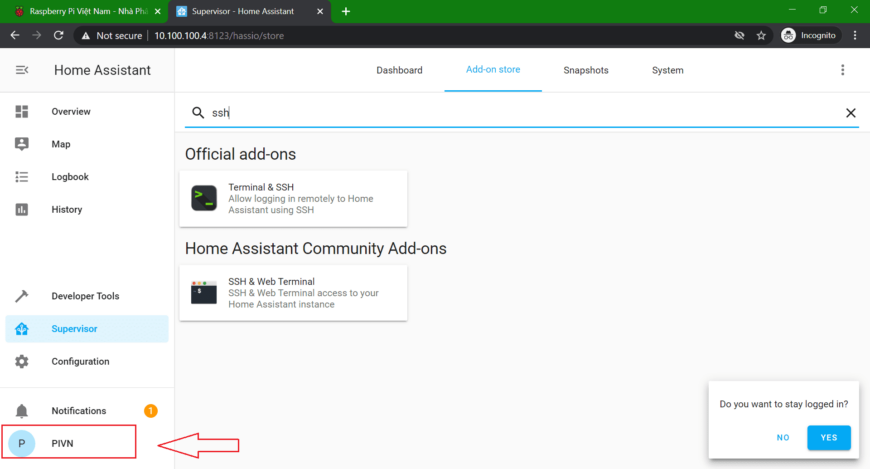The height and width of the screenshot is (469, 870).
Task: Open Developer Tools
Action: (x=84, y=296)
